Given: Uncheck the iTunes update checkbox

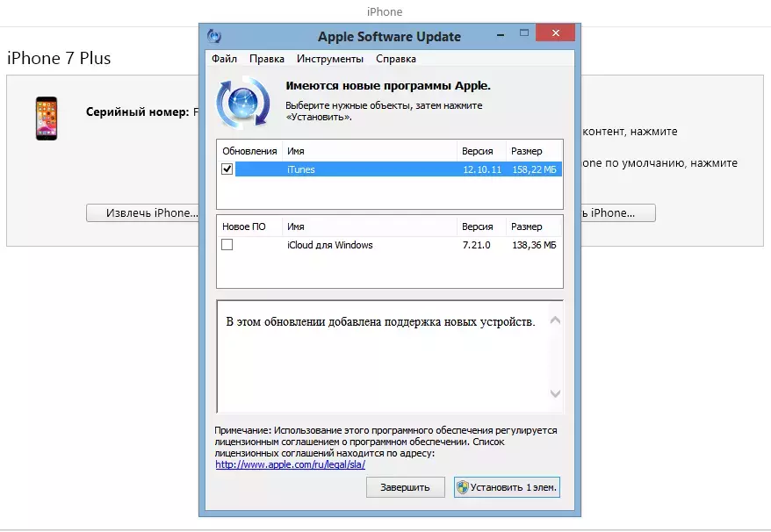Looking at the screenshot, I should click(x=227, y=169).
